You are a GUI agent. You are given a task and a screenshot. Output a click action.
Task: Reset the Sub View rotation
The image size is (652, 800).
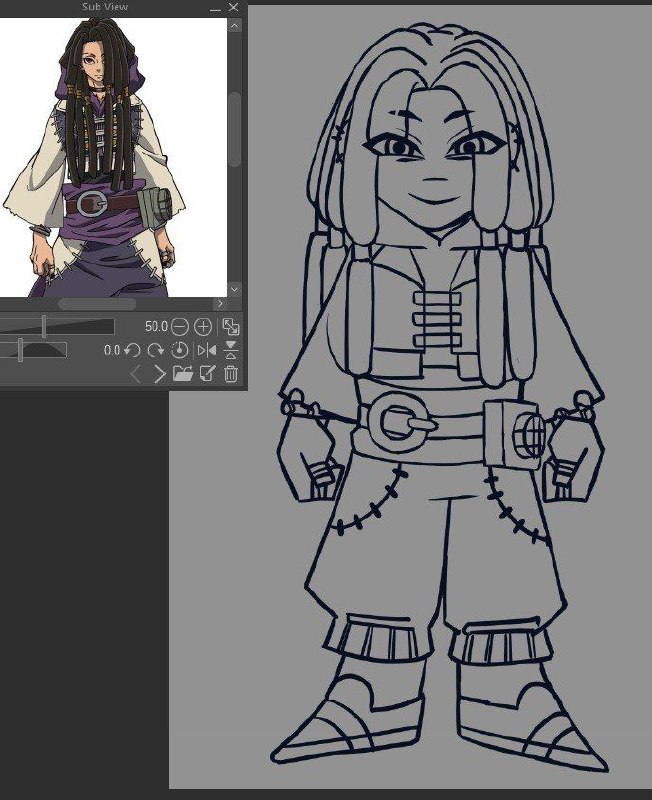click(179, 350)
